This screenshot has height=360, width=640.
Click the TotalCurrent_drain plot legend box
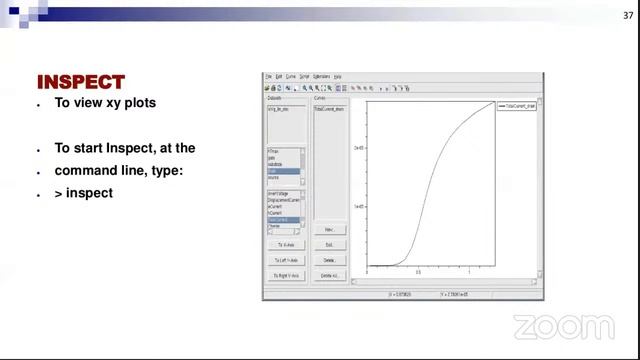click(517, 106)
